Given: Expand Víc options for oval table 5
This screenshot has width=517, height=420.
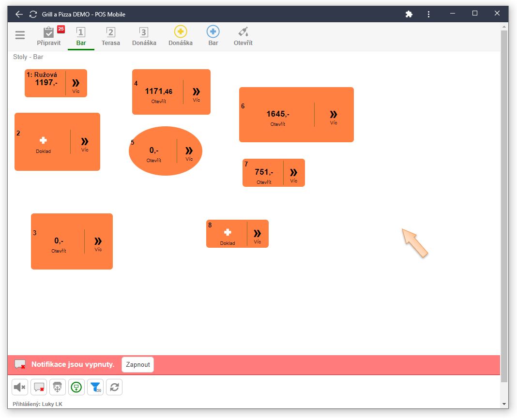Looking at the screenshot, I should [189, 152].
